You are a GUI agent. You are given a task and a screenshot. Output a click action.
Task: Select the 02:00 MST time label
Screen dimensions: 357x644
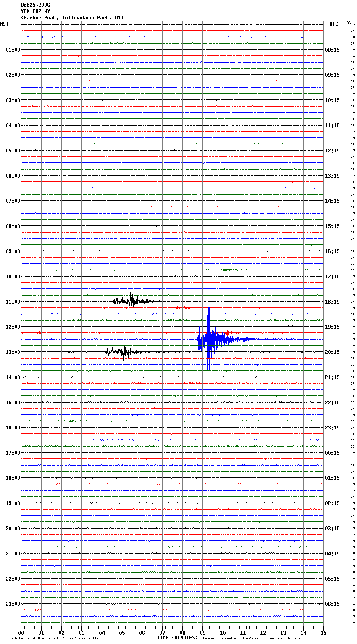pyautogui.click(x=13, y=75)
